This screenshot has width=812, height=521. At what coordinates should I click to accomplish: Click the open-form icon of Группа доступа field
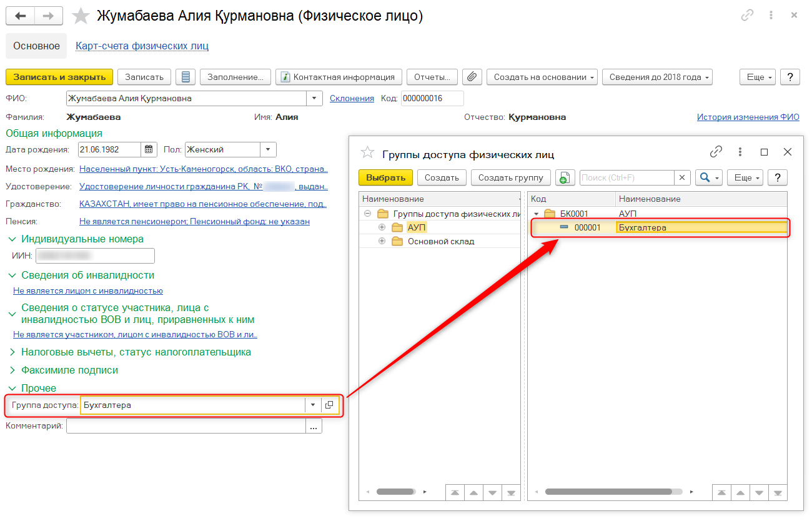coord(330,405)
